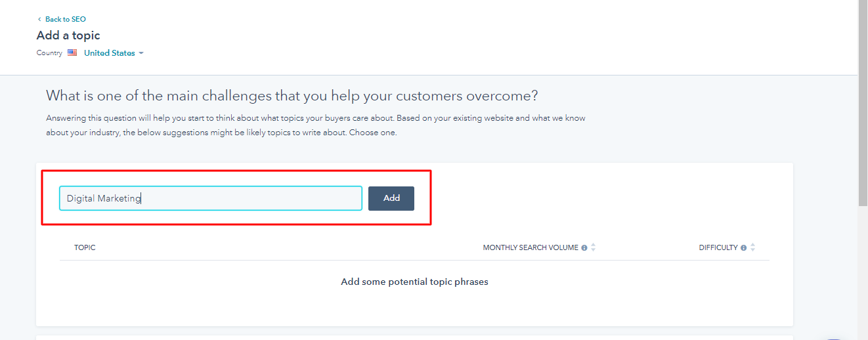Sort by Difficulty using the sort arrows

tap(753, 247)
